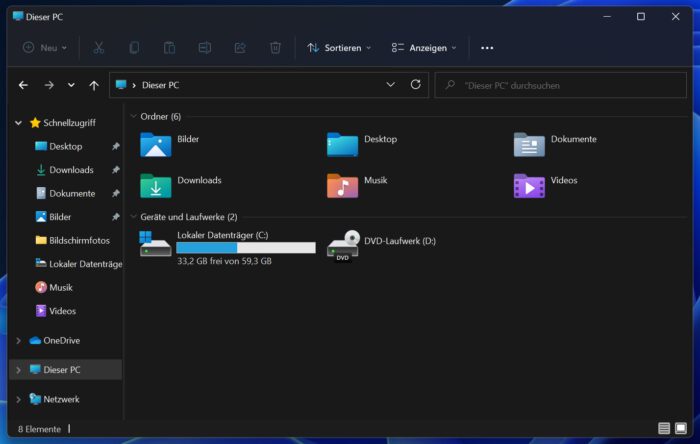The image size is (700, 444).
Task: Expand the Dieser PC tree node
Action: pos(18,370)
